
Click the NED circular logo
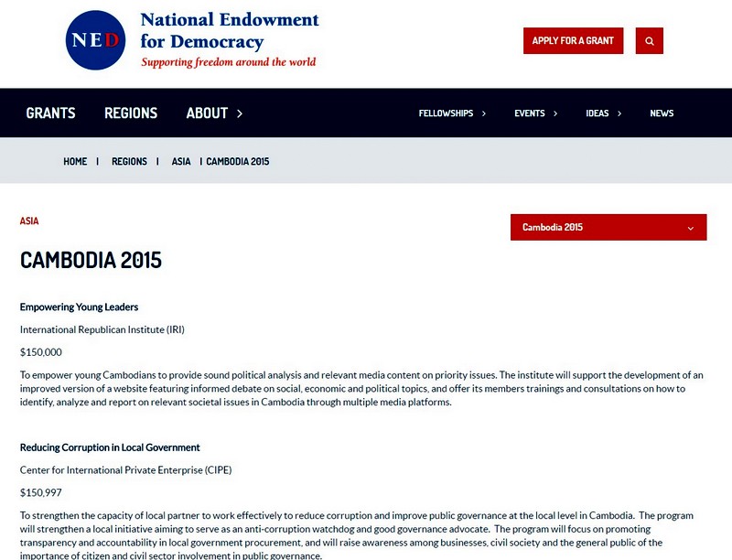[96, 40]
